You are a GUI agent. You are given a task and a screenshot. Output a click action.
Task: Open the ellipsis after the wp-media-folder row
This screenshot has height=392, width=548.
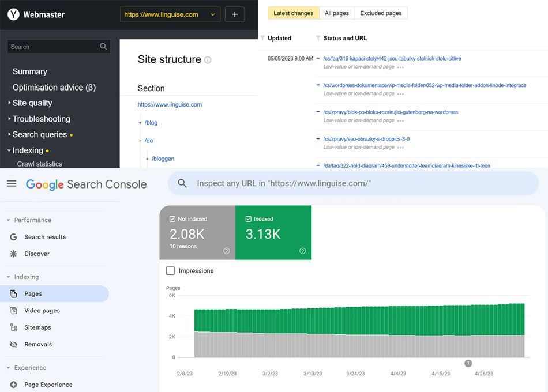point(400,94)
